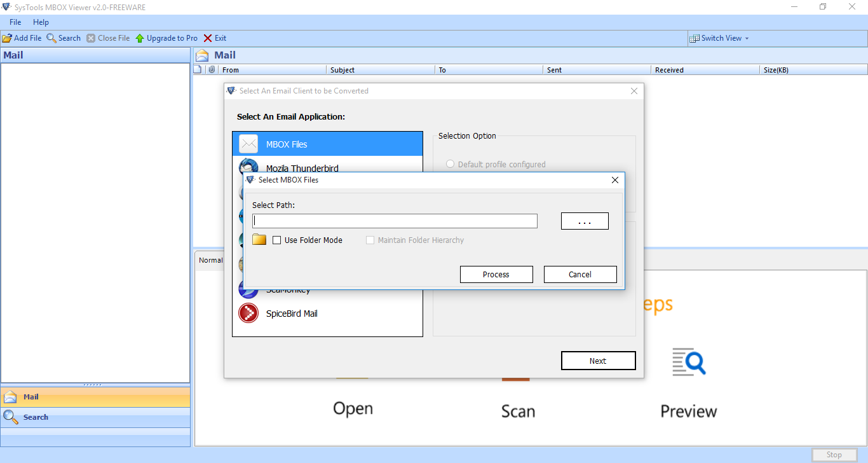Click the folder icon beside Use Folder Mode
Viewport: 868px width, 463px height.
259,240
